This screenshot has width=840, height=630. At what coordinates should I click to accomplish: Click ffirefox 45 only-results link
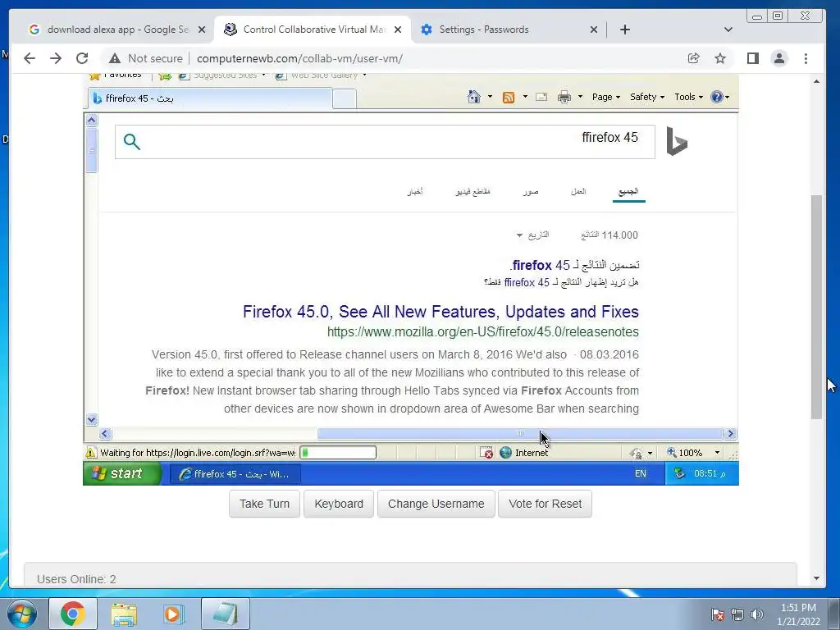[x=527, y=282]
